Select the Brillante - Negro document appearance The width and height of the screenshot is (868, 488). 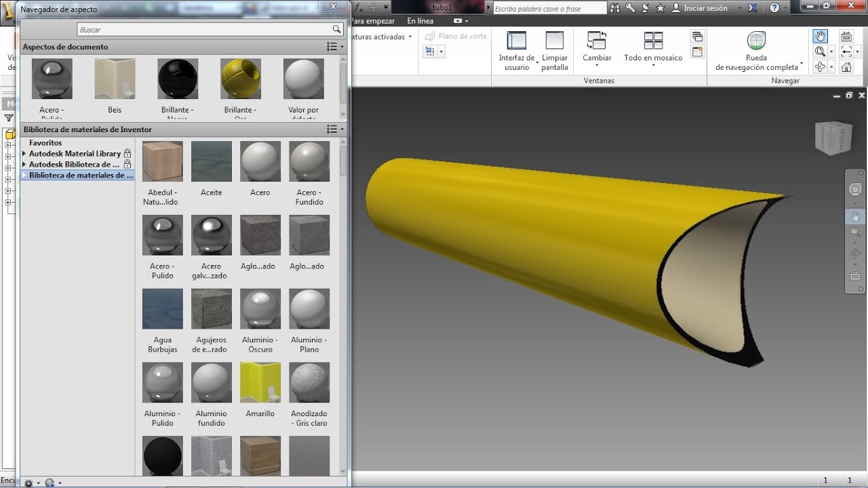(178, 79)
